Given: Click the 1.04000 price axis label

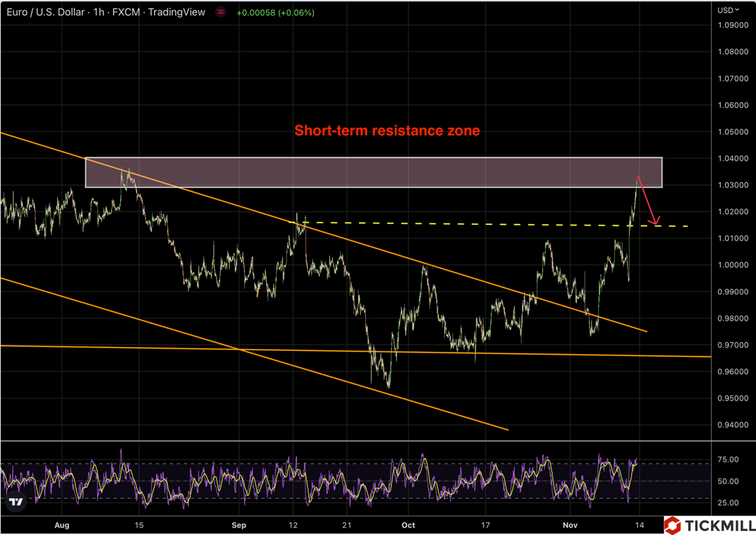Looking at the screenshot, I should tap(733, 159).
